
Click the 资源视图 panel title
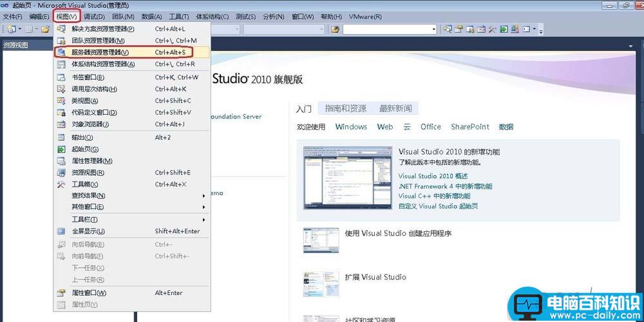pyautogui.click(x=15, y=45)
